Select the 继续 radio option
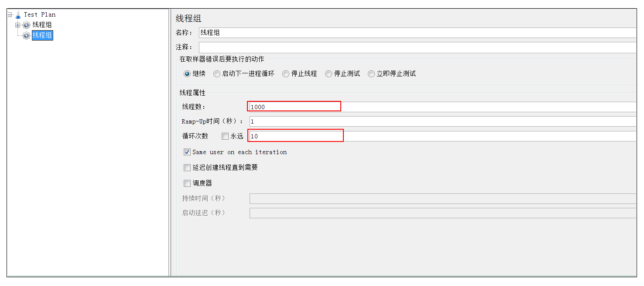The image size is (644, 286). click(x=195, y=74)
